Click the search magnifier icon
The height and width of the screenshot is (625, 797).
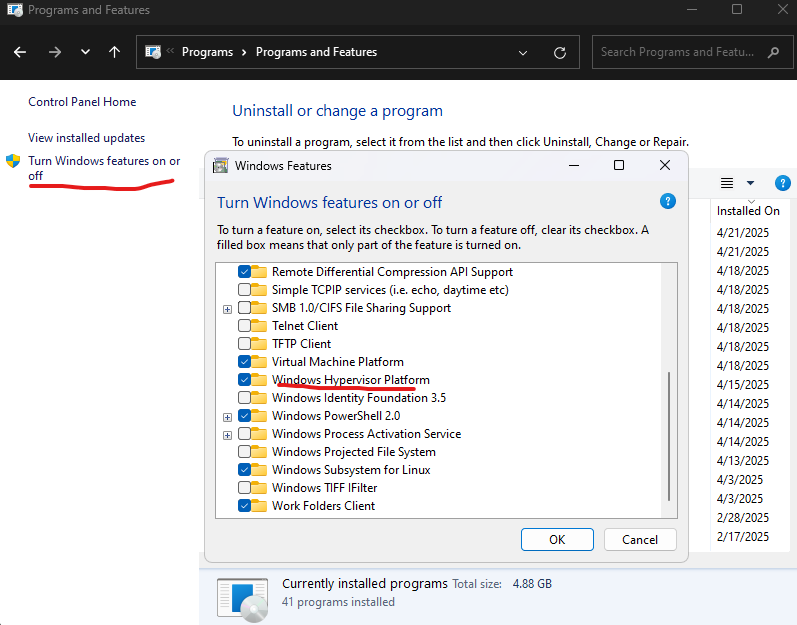coord(773,52)
